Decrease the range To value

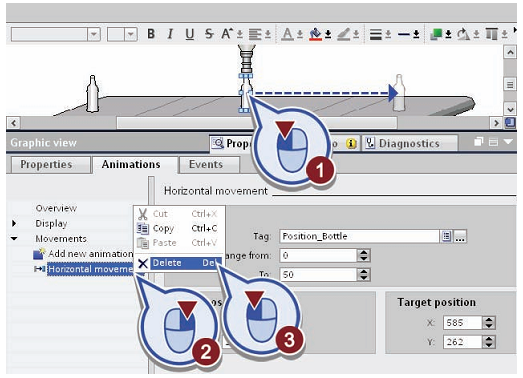(364, 278)
